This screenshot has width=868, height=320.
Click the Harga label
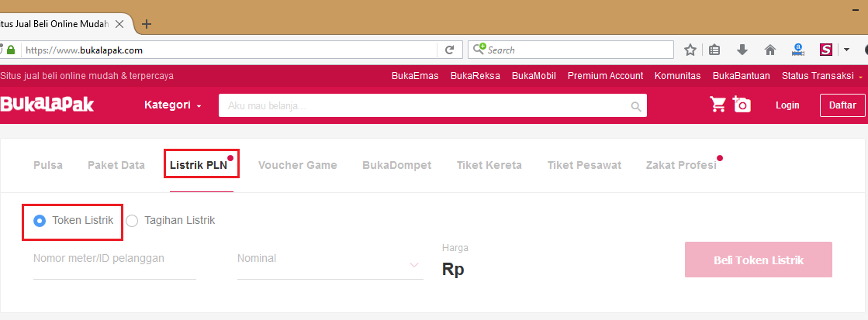[455, 248]
